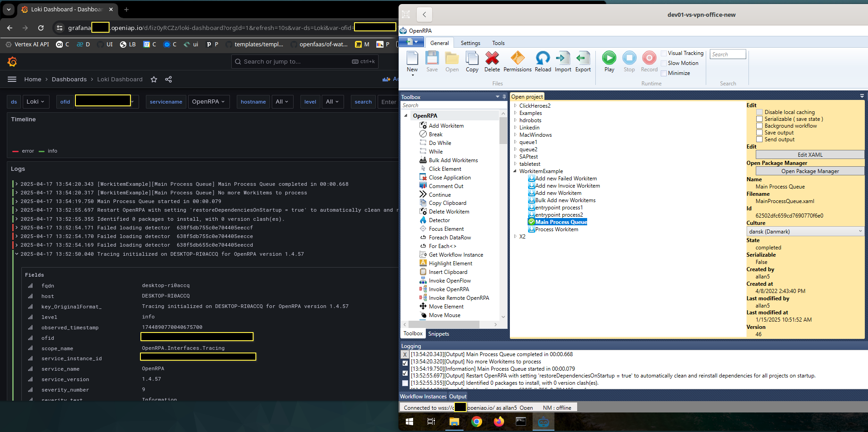868x432 pixels.
Task: Switch to the Output tab
Action: (458, 397)
